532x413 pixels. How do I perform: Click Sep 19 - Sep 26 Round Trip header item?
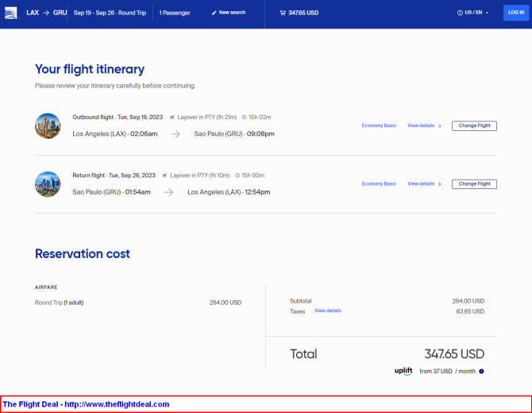(x=110, y=13)
